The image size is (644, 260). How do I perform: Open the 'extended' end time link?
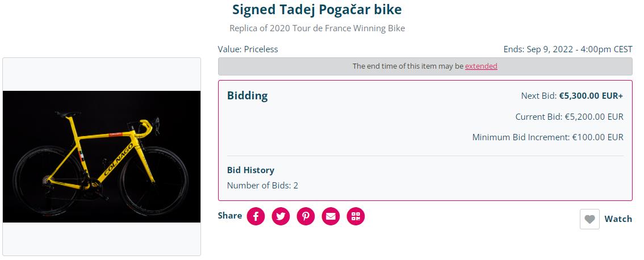[481, 66]
